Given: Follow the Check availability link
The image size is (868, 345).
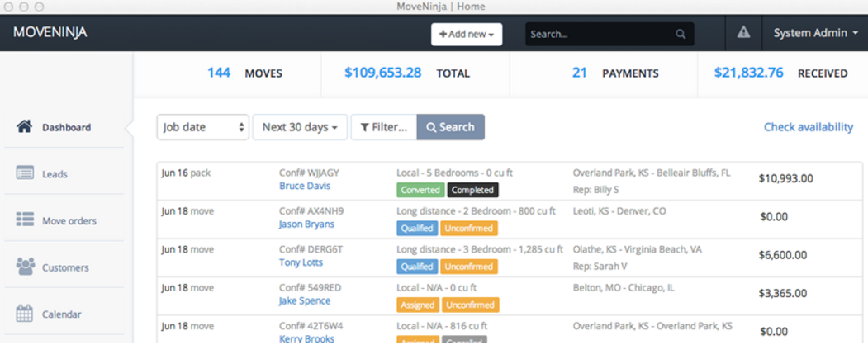Looking at the screenshot, I should click(808, 127).
